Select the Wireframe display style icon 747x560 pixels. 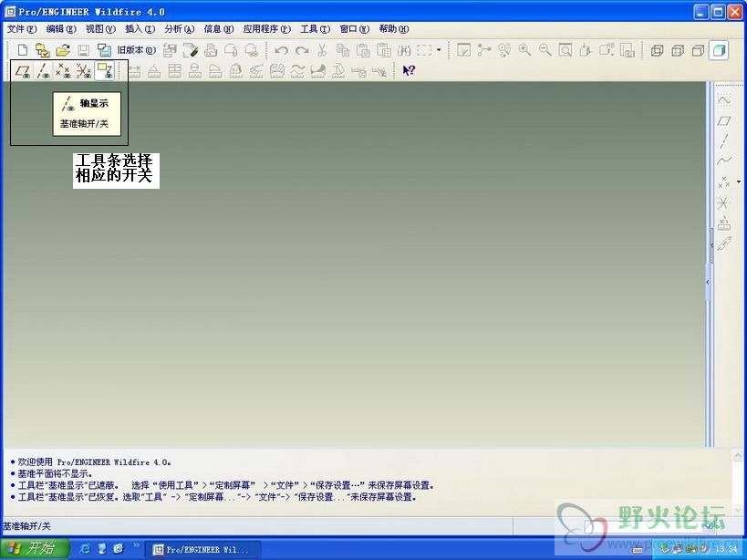click(657, 49)
